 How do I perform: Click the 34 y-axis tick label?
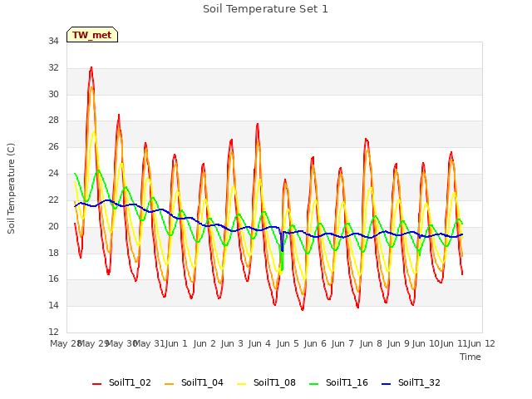pyautogui.click(x=53, y=42)
